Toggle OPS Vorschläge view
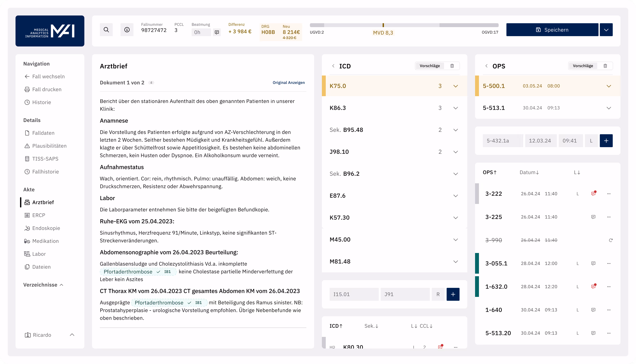The image size is (636, 364). click(583, 66)
